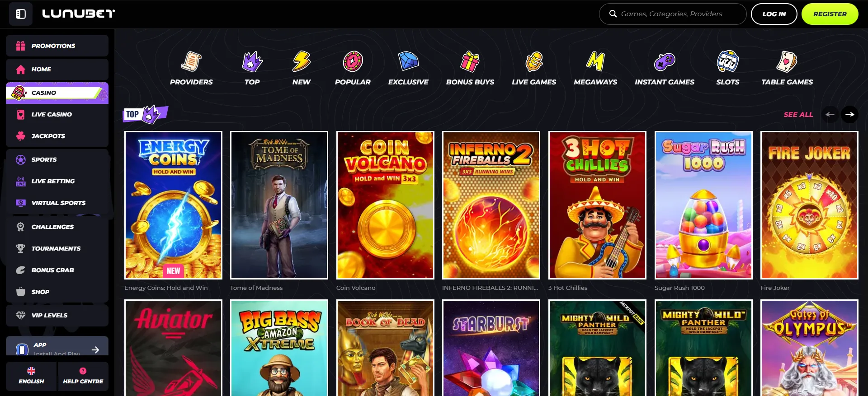Open the Bonus Buys gift icon
This screenshot has width=868, height=396.
click(470, 61)
